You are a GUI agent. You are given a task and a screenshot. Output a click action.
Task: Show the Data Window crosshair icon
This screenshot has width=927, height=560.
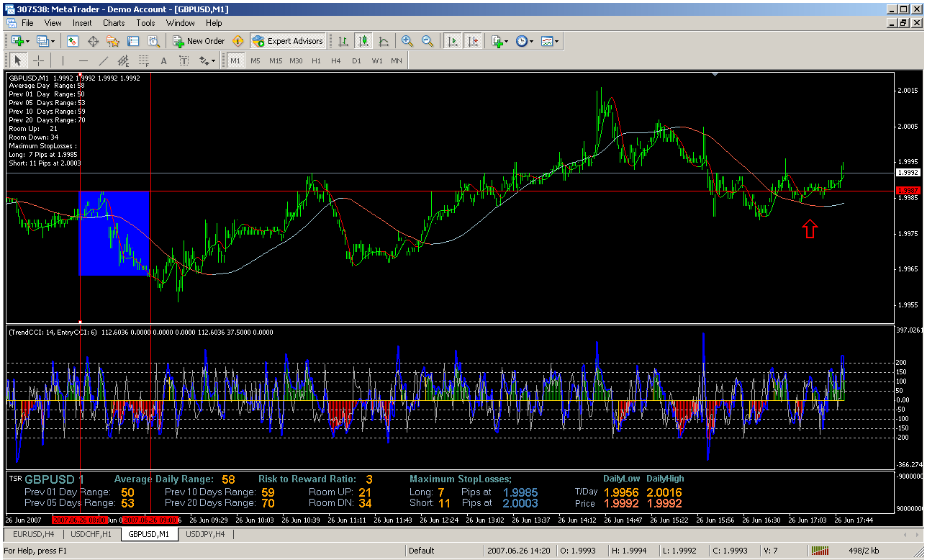(93, 41)
